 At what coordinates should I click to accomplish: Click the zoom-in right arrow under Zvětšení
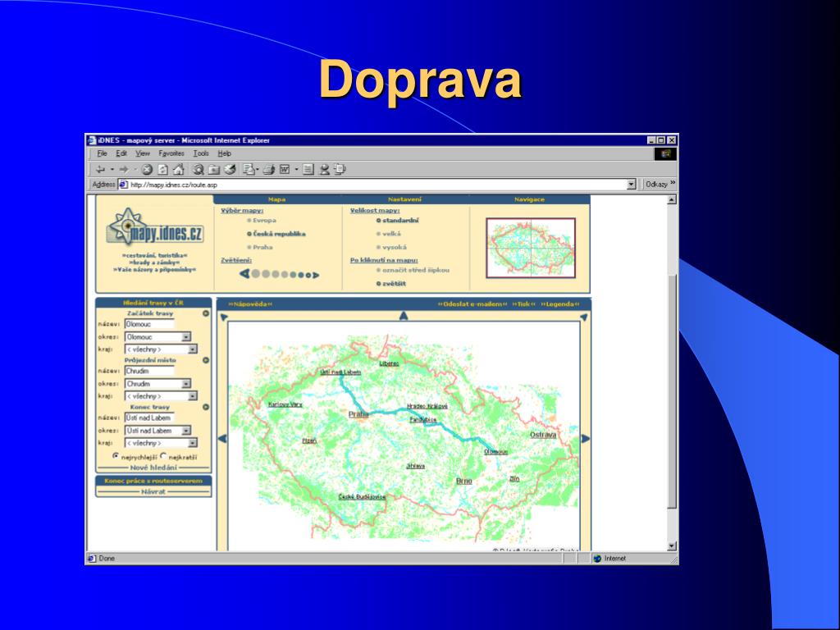pyautogui.click(x=316, y=276)
